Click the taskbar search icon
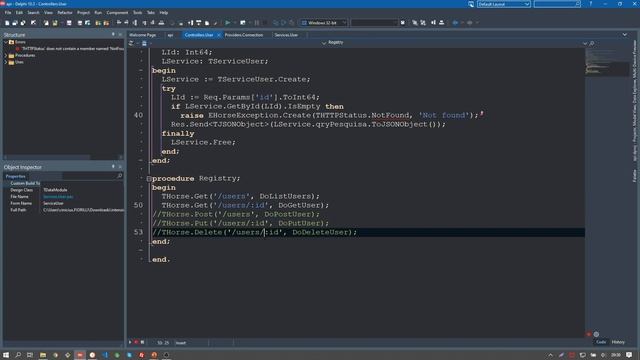Screen dimensions: 640x360 (18, 355)
